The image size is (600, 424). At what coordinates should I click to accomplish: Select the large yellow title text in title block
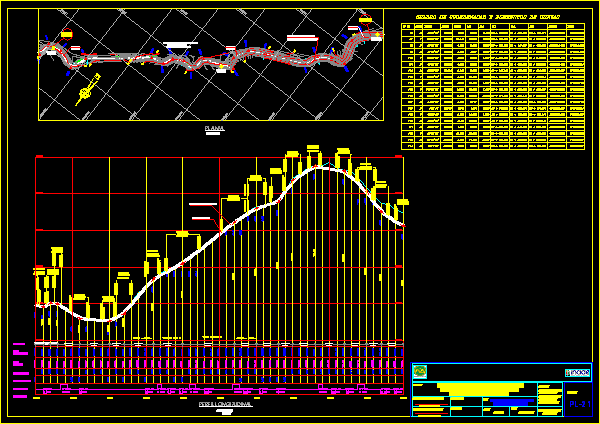(480, 386)
